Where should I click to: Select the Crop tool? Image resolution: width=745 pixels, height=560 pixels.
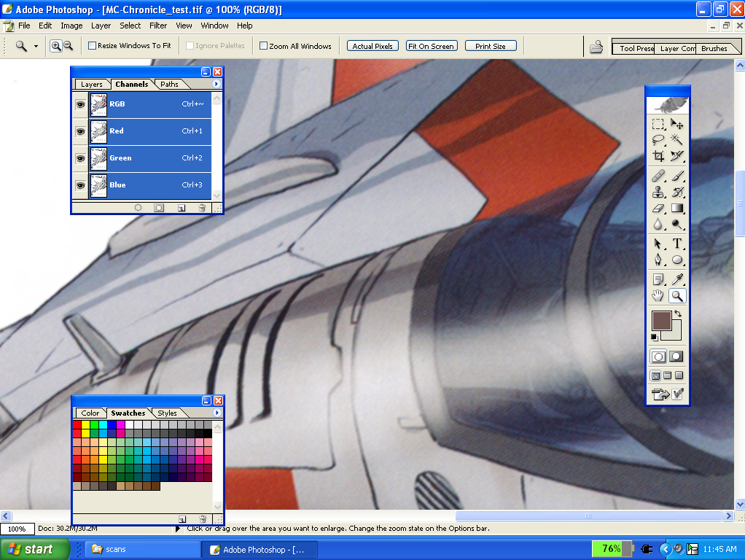pyautogui.click(x=658, y=156)
